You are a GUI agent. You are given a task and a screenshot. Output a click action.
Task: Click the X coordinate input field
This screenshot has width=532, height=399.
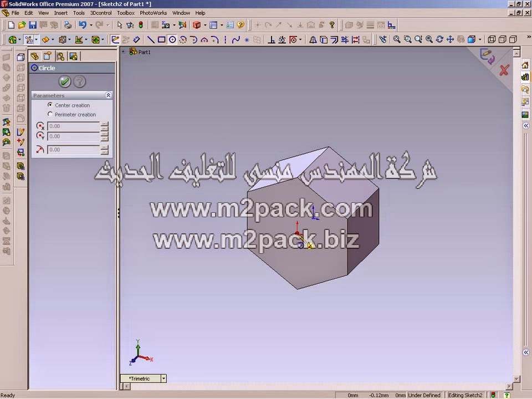coord(73,126)
